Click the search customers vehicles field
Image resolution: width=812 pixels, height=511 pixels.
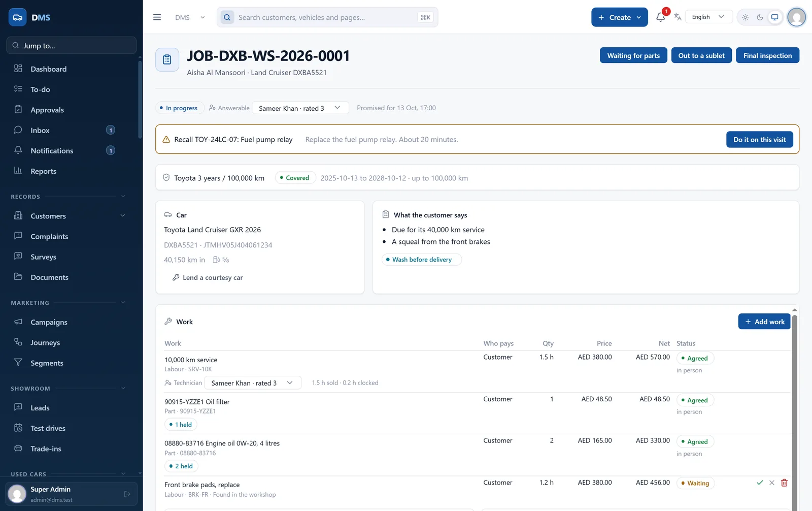(327, 17)
